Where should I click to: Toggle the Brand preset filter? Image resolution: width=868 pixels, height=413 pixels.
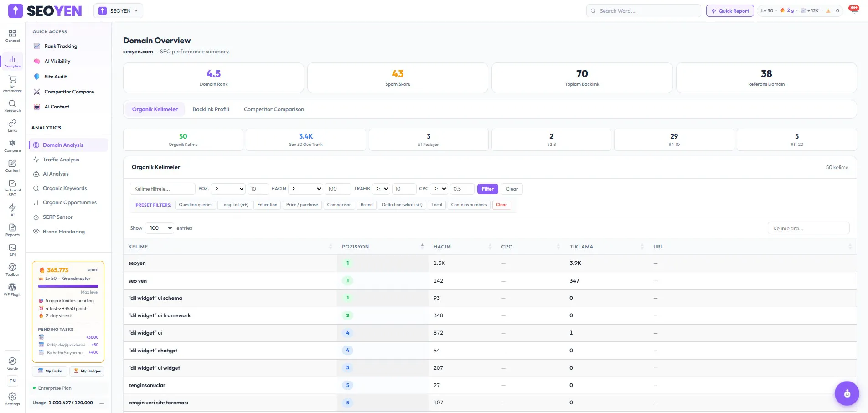coord(367,205)
